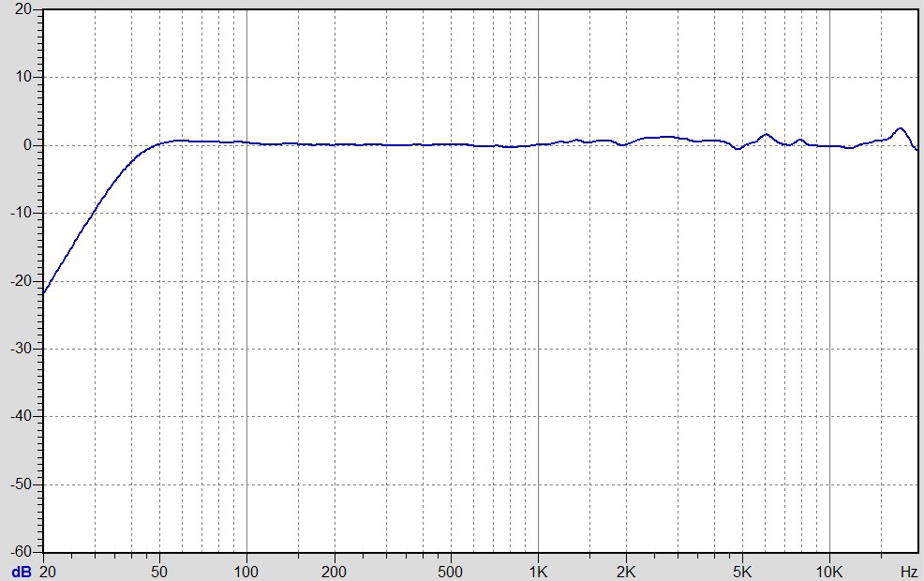Click the 0 dB label on the vertical axis

(x=28, y=145)
